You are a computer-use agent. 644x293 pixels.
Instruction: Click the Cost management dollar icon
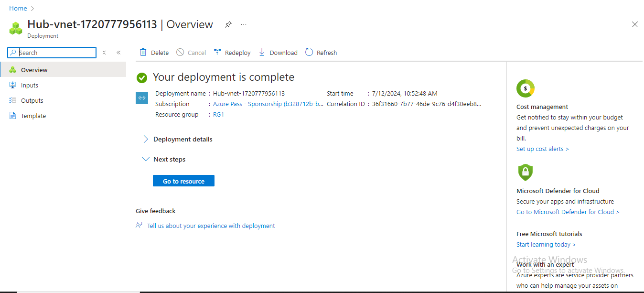(526, 88)
